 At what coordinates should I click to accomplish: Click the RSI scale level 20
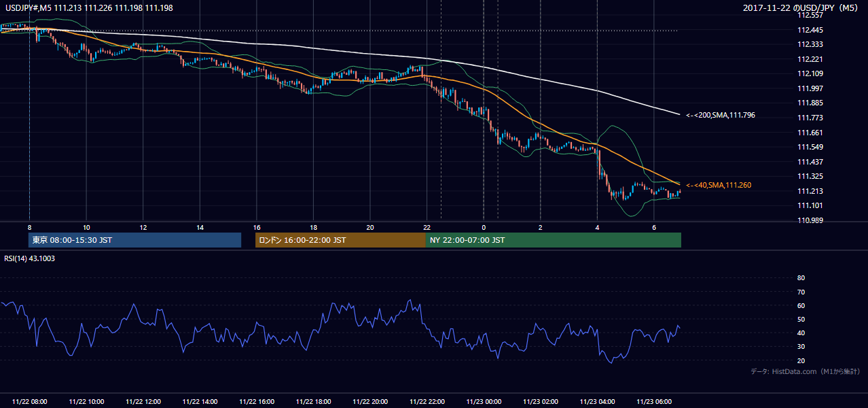pos(801,360)
